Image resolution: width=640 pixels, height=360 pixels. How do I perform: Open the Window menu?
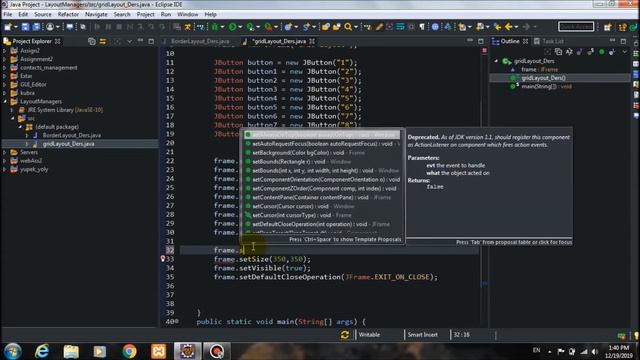187,14
